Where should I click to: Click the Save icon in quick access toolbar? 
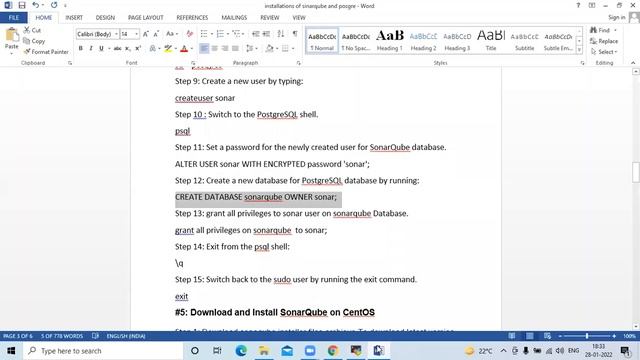[x=22, y=5]
